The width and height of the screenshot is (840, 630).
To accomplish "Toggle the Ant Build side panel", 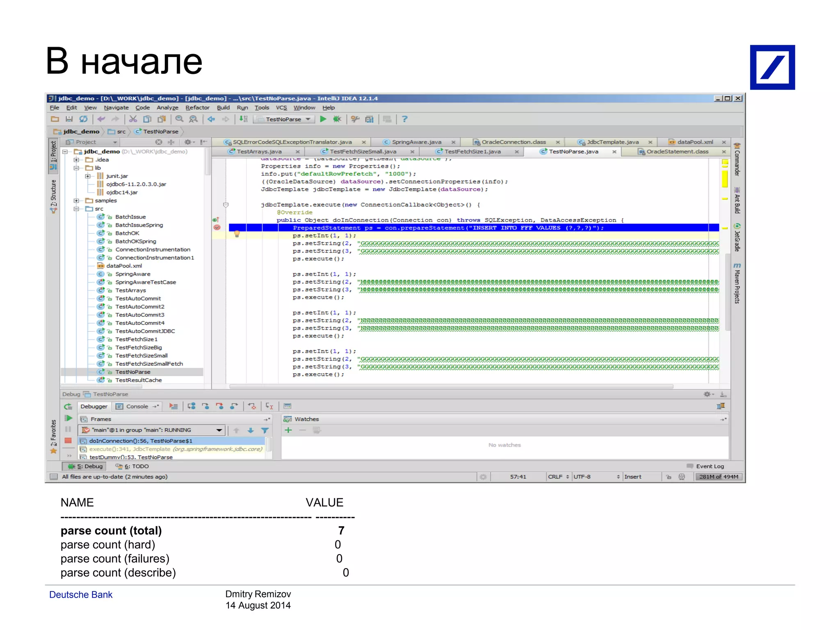I will pyautogui.click(x=737, y=201).
